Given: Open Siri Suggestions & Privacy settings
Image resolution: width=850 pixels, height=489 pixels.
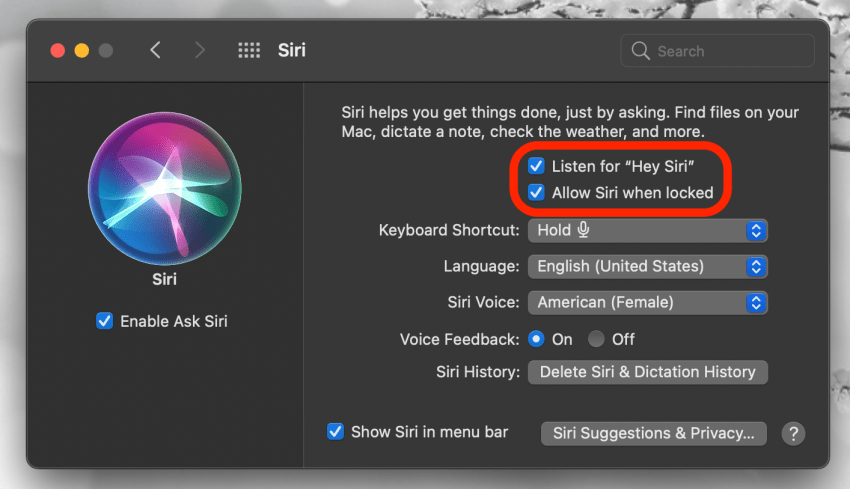Looking at the screenshot, I should tap(653, 433).
